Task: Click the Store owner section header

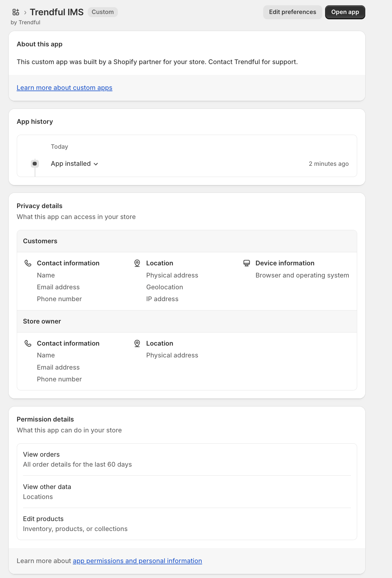Action: coord(42,321)
